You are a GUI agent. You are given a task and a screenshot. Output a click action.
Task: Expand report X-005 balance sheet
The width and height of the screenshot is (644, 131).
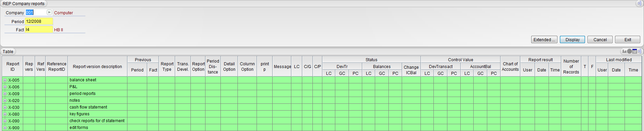point(5,80)
